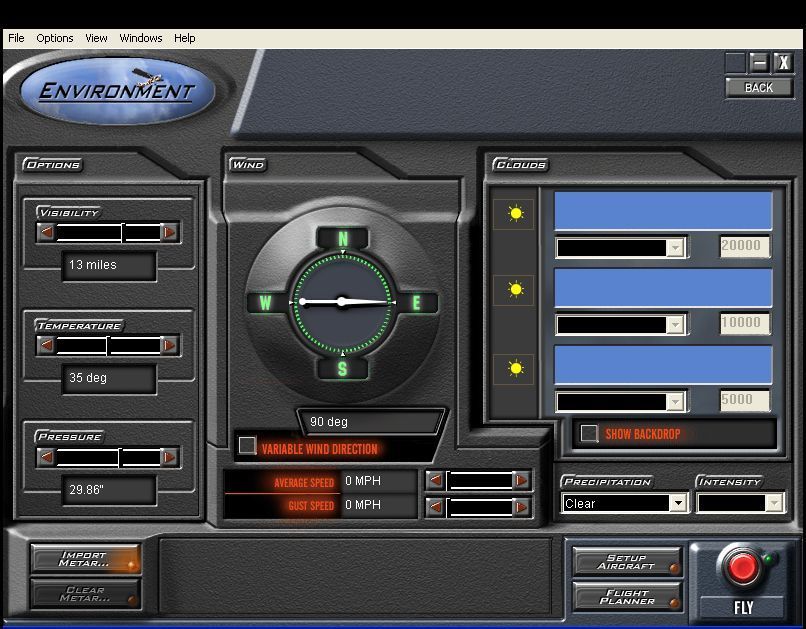Viewport: 806px width, 629px height.
Task: Open the Flight Planner
Action: coord(627,597)
